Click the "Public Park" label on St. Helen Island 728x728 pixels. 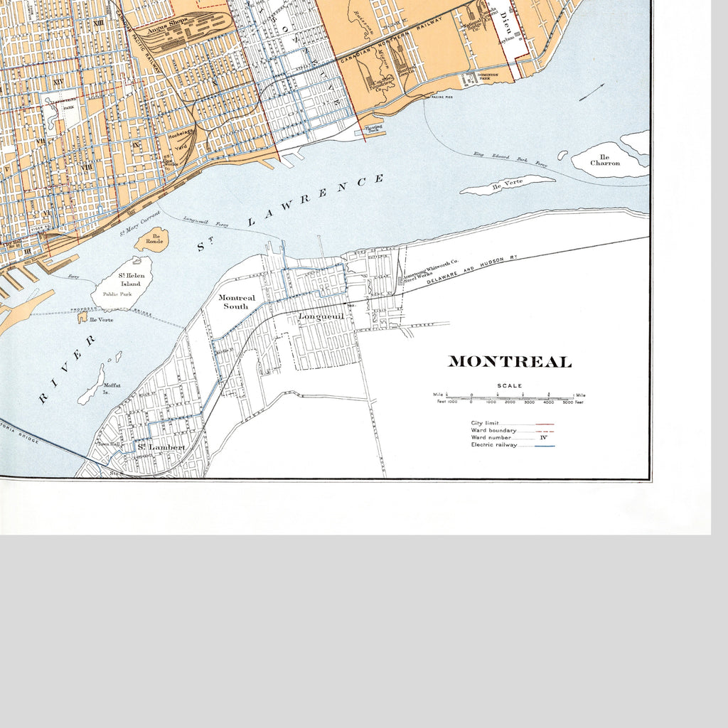coord(117,294)
